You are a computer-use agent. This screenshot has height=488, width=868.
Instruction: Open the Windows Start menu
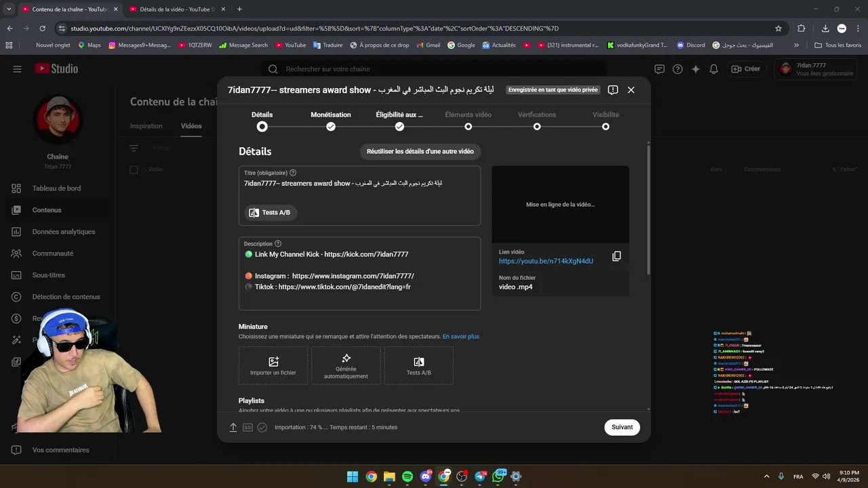click(x=353, y=476)
